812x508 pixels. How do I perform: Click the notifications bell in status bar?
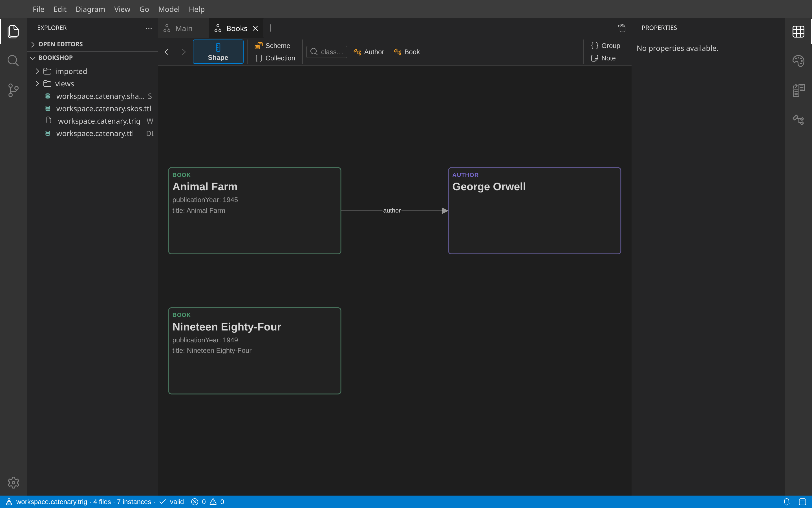[x=787, y=502]
